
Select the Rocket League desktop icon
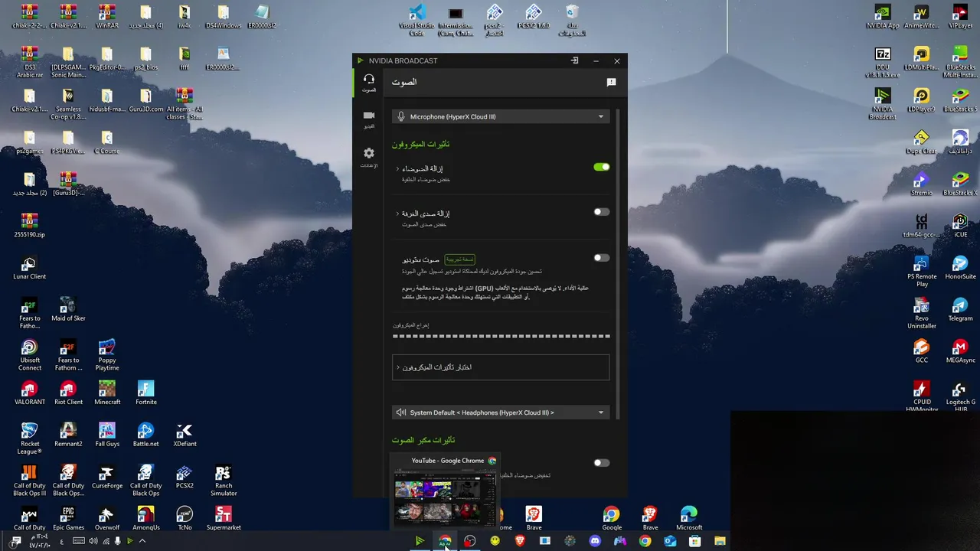[29, 438]
